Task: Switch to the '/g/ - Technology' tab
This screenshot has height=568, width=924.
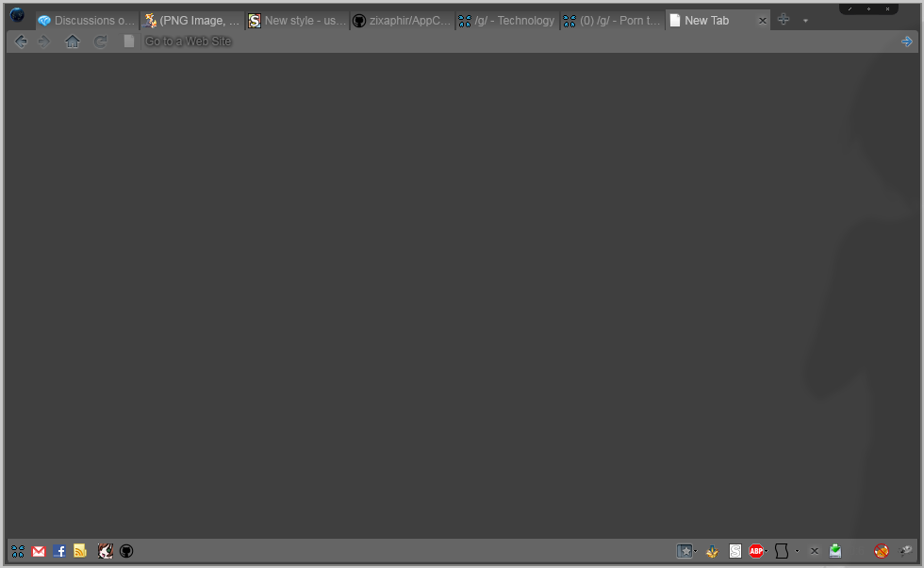Action: point(507,21)
